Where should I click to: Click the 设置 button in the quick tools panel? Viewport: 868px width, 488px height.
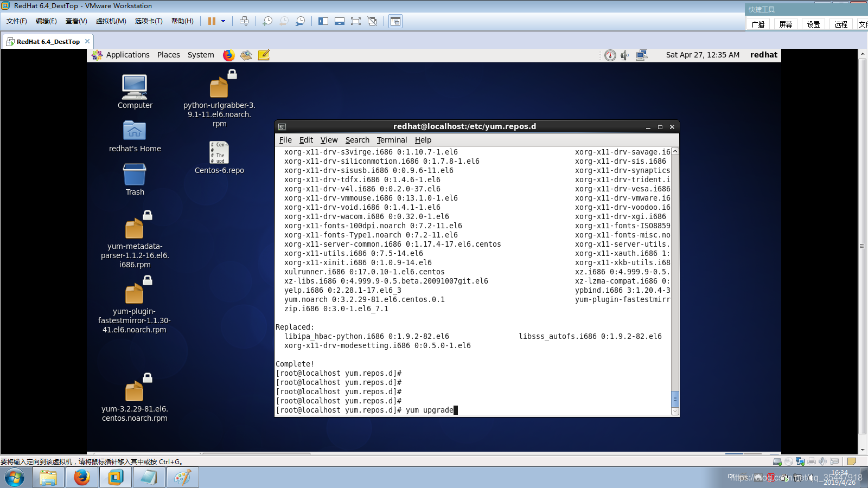pos(814,24)
